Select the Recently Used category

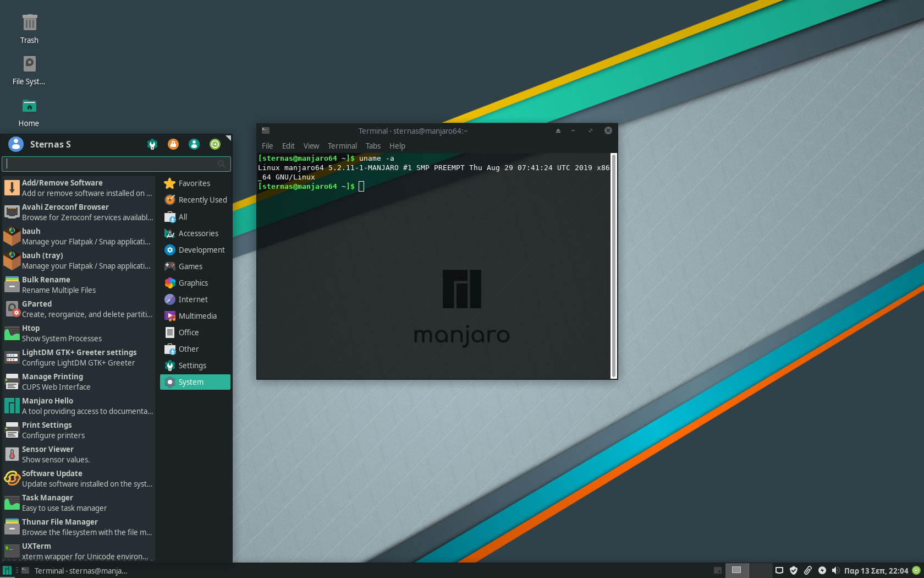tap(195, 200)
